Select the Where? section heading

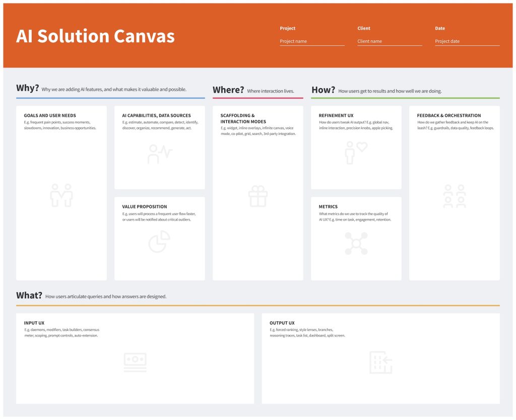[x=228, y=90]
